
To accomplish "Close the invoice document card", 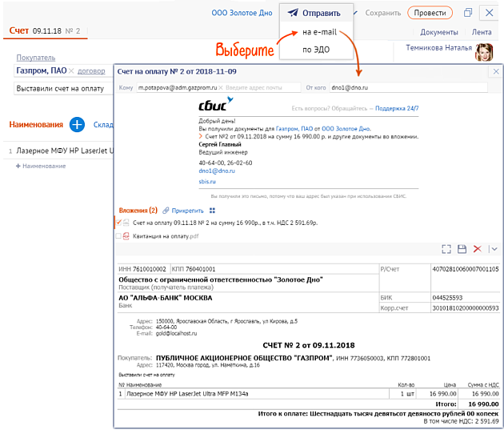I will click(490, 13).
